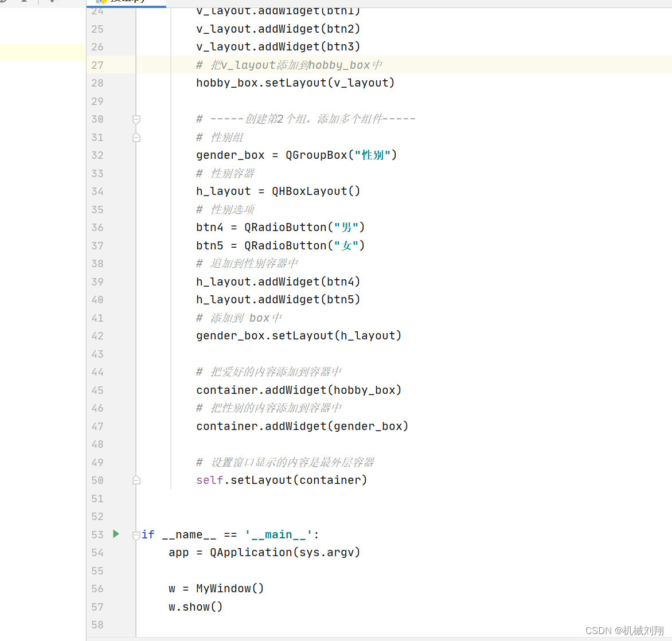Toggle a breakpoint in the gutter of line 57

pos(122,607)
